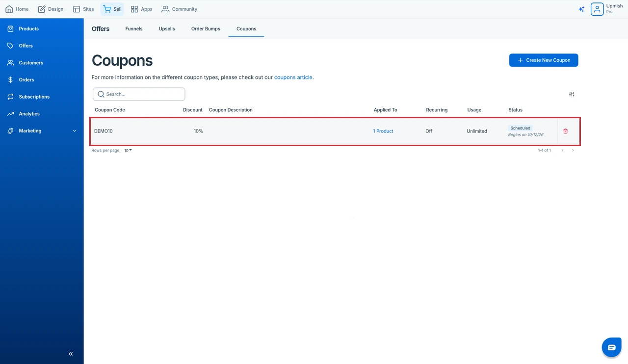Screen dimensions: 628x364
Task: Click the Status column header
Action: [x=516, y=110]
